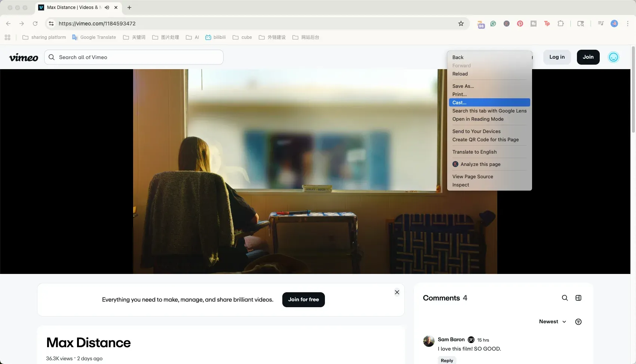The width and height of the screenshot is (636, 364).
Task: Open the Grammarly extension icon
Action: [493, 24]
